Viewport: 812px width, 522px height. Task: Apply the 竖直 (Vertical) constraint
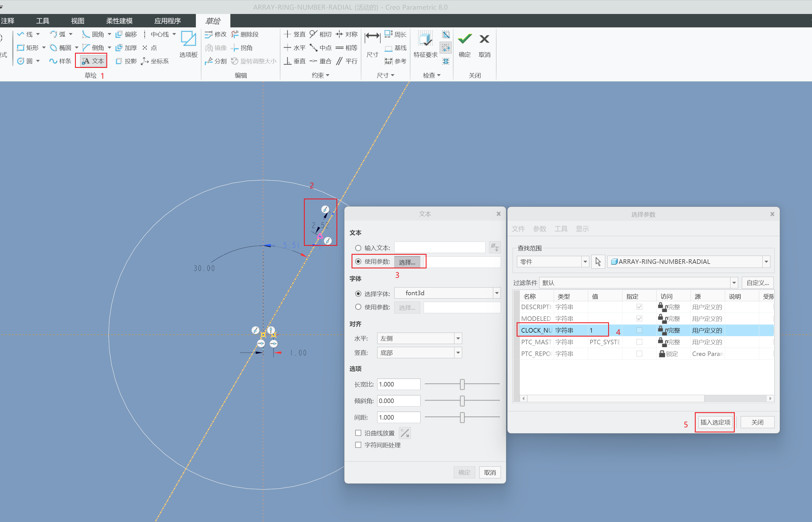click(x=295, y=34)
